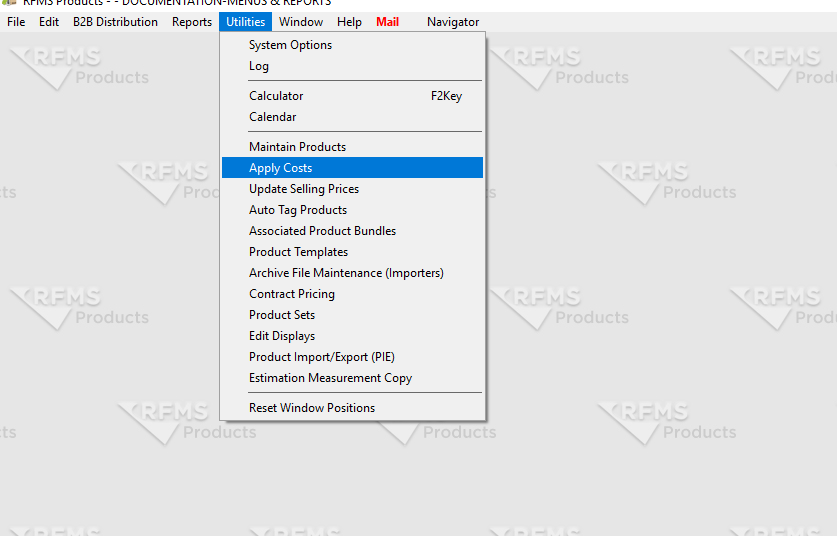
Task: Open the Window menu
Action: click(x=301, y=22)
